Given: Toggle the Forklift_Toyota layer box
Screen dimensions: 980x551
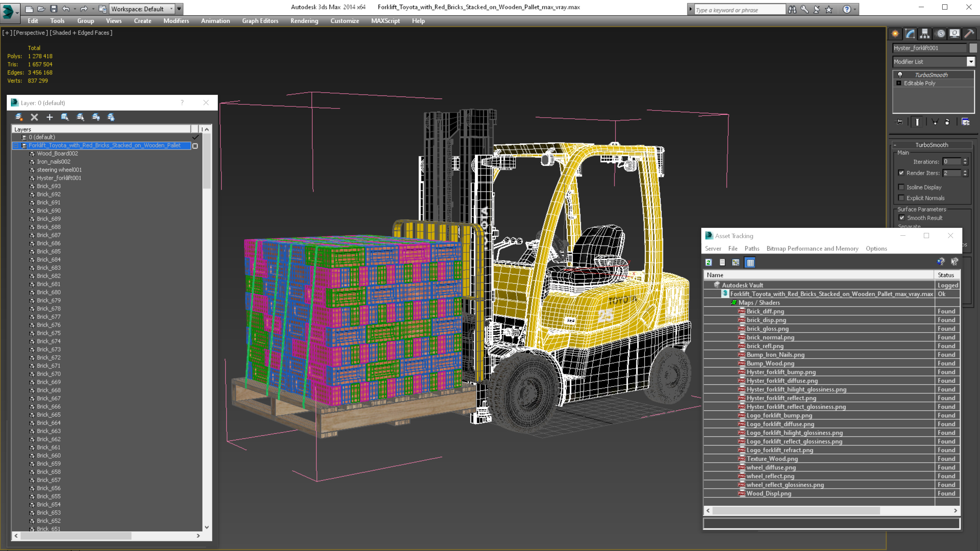Looking at the screenshot, I should [x=195, y=146].
